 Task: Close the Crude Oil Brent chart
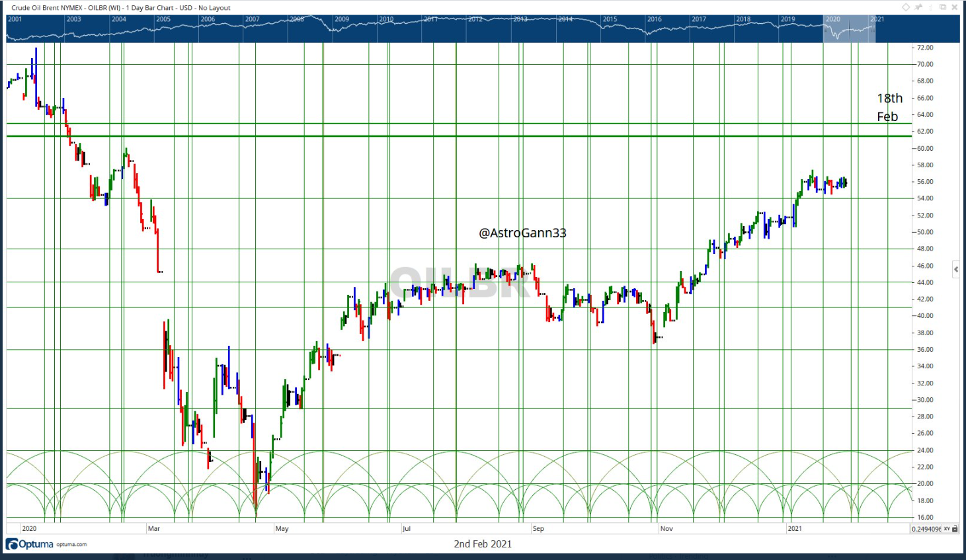(x=955, y=7)
